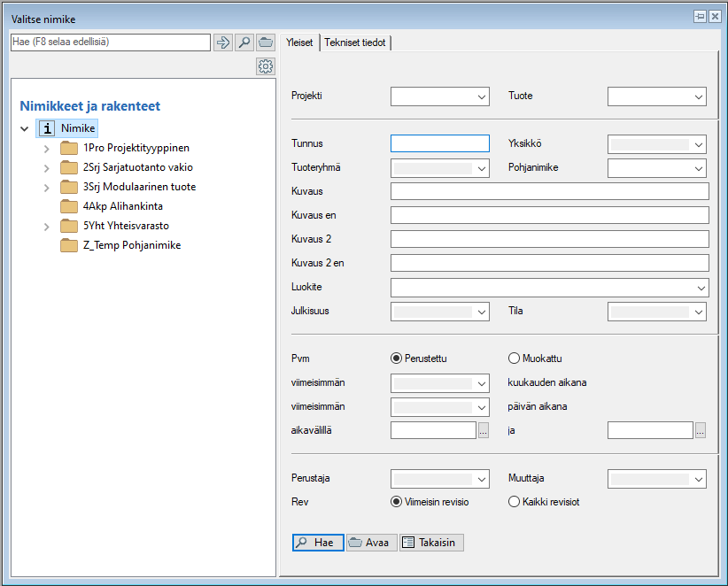Screen dimensions: 728x586
Task: Click the Takaisin button
Action: click(x=431, y=543)
